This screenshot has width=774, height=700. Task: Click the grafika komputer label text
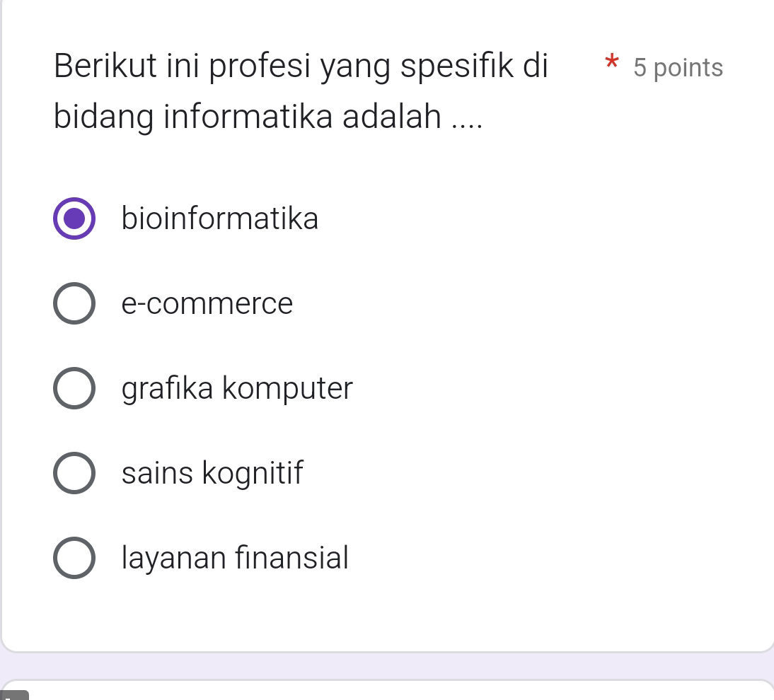[237, 388]
